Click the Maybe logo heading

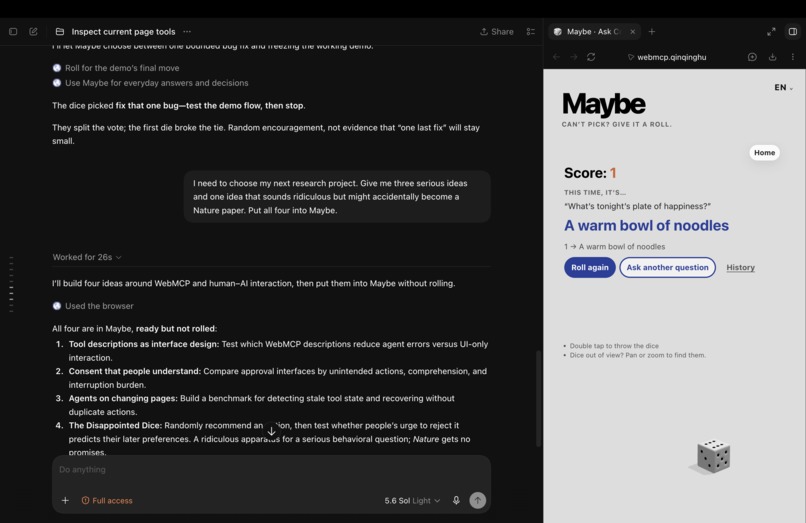(x=604, y=104)
